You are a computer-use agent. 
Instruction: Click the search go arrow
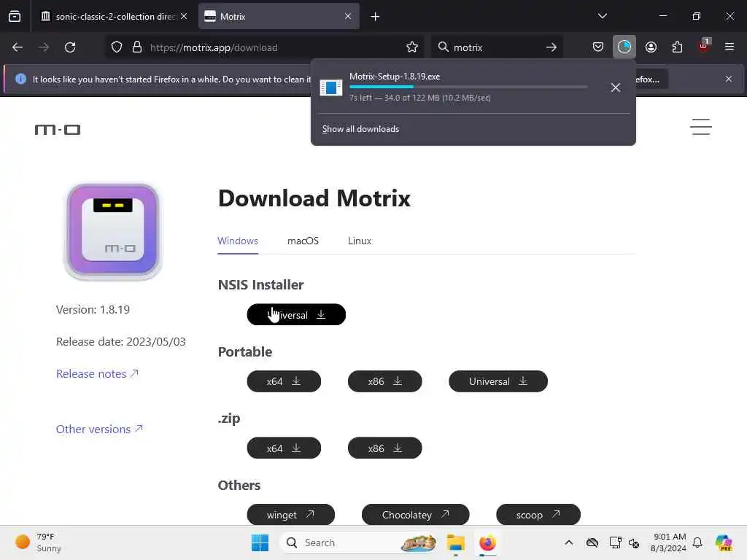(551, 47)
